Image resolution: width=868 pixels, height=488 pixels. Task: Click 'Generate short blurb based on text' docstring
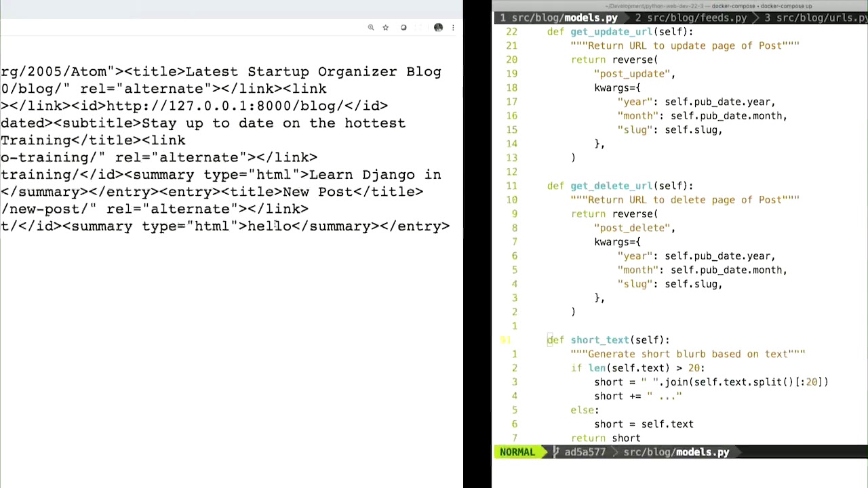(688, 354)
